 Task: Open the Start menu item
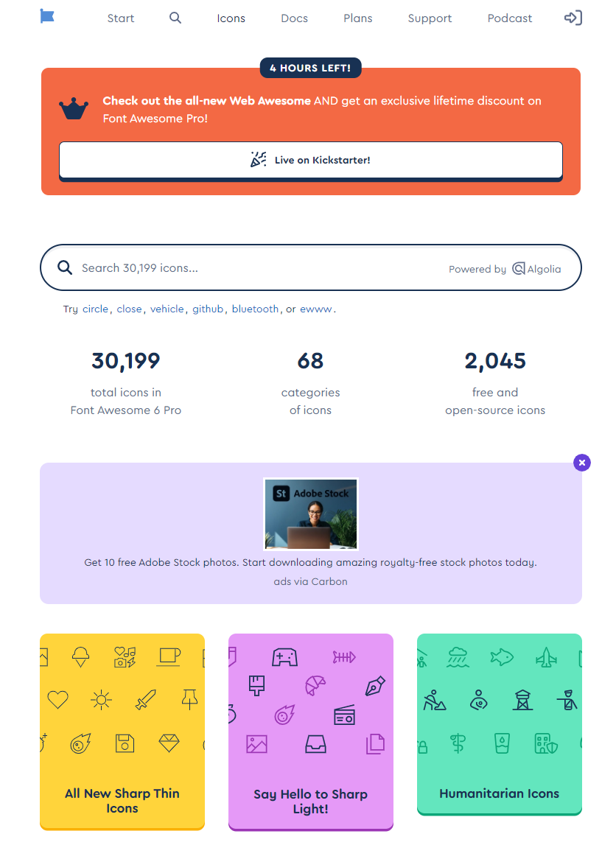tap(121, 18)
